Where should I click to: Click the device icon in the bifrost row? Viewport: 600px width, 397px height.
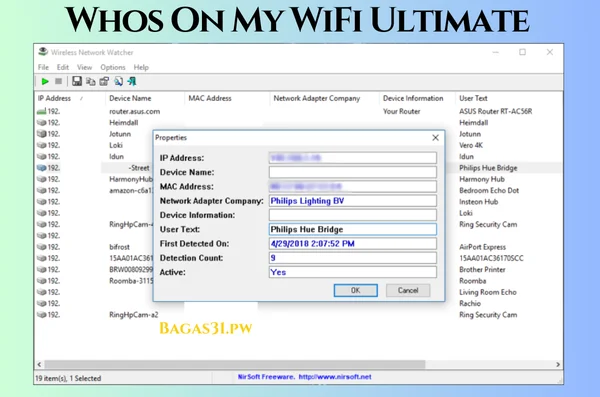42,247
